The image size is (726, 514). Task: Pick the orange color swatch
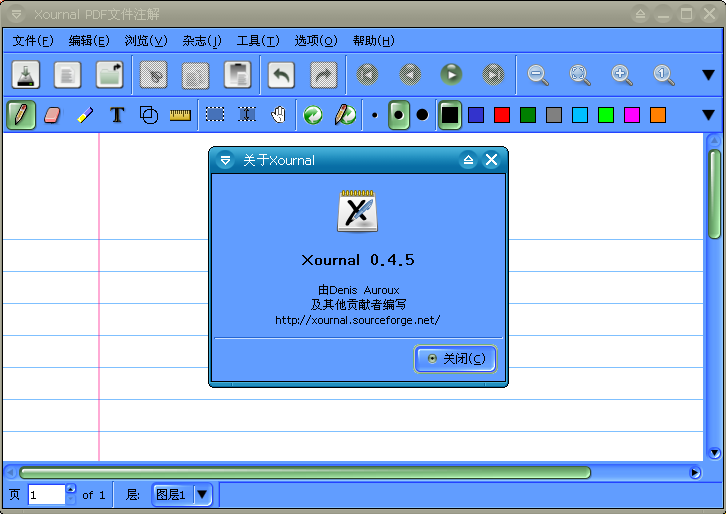coord(658,115)
